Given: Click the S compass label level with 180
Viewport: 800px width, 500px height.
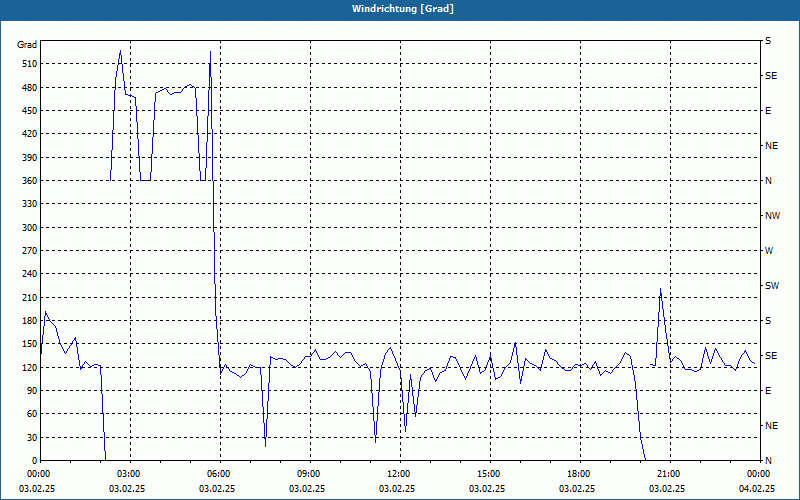Looking at the screenshot, I should (x=768, y=321).
